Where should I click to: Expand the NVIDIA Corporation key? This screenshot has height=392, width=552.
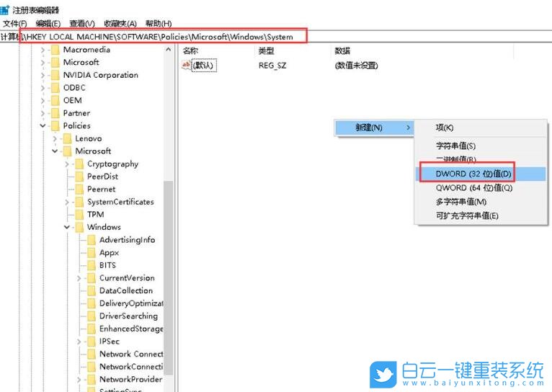pyautogui.click(x=43, y=76)
